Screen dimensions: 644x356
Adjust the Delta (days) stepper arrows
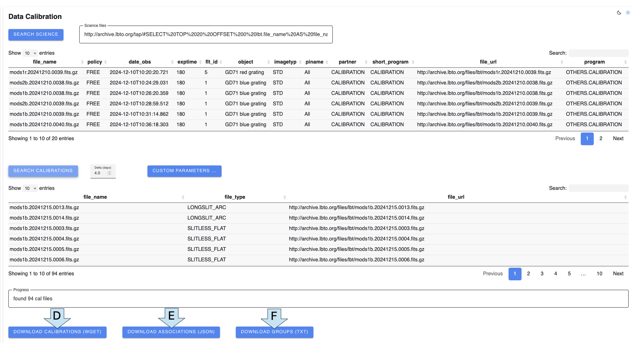[x=109, y=173]
